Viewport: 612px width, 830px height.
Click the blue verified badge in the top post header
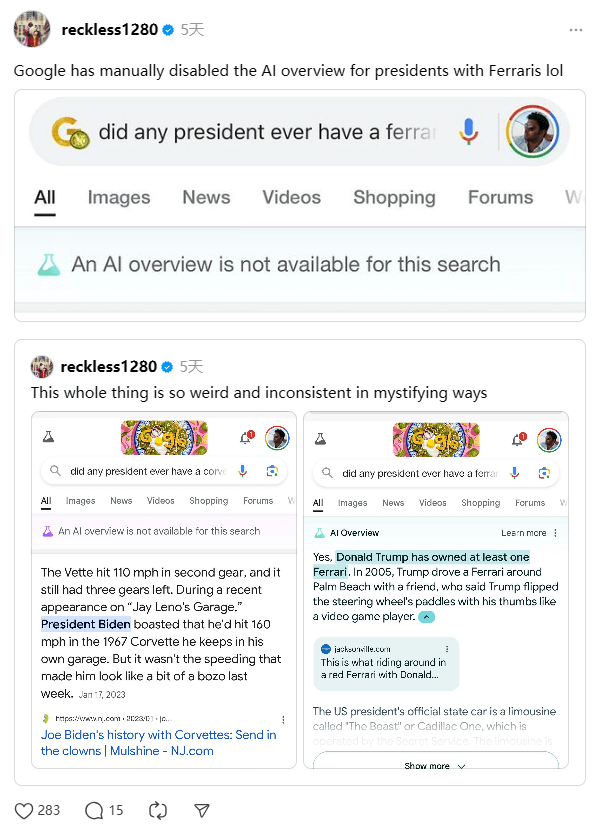(x=168, y=30)
